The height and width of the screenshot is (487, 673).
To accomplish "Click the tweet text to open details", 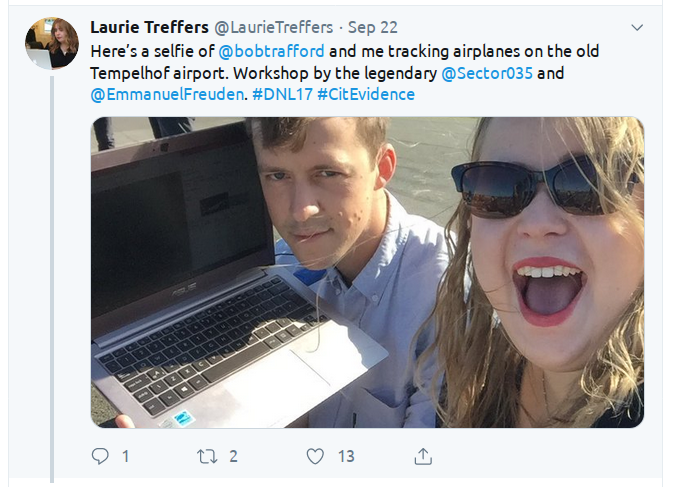I will [x=345, y=73].
